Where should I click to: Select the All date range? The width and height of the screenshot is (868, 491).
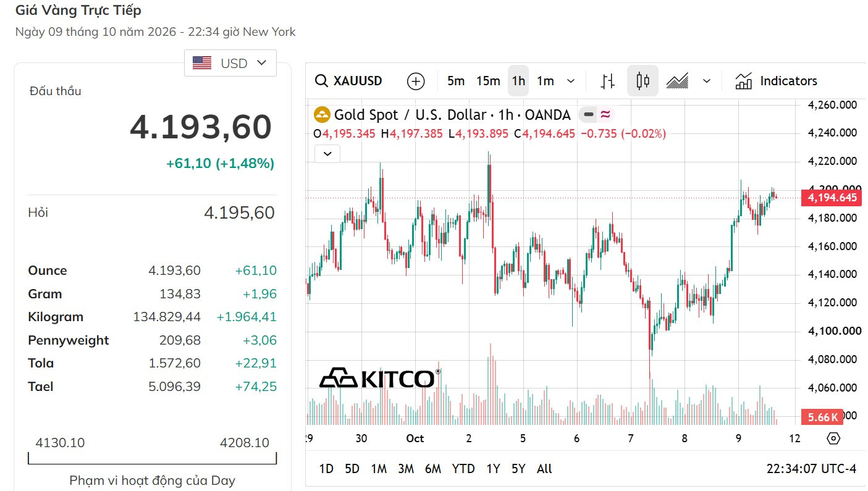pos(544,469)
